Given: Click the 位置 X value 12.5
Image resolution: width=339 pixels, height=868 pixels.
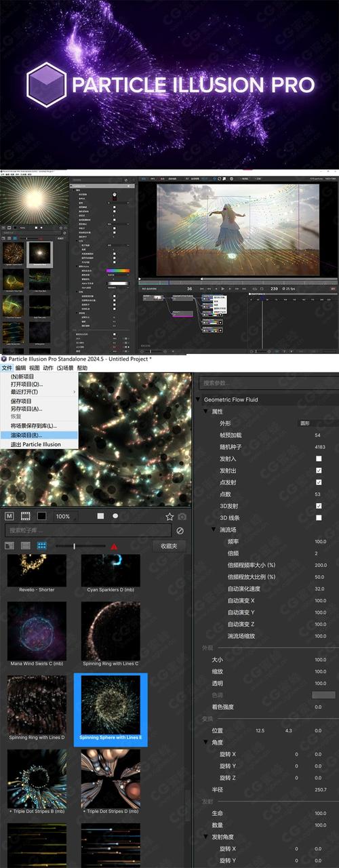Looking at the screenshot, I should [x=260, y=730].
